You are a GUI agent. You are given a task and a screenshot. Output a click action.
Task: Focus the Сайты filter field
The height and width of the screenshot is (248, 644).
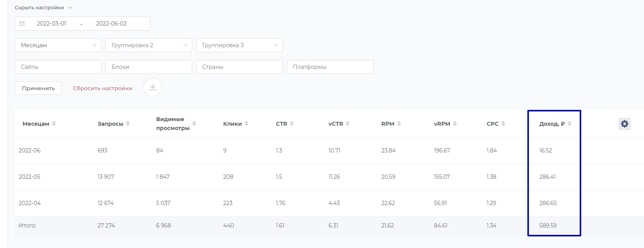tap(58, 67)
